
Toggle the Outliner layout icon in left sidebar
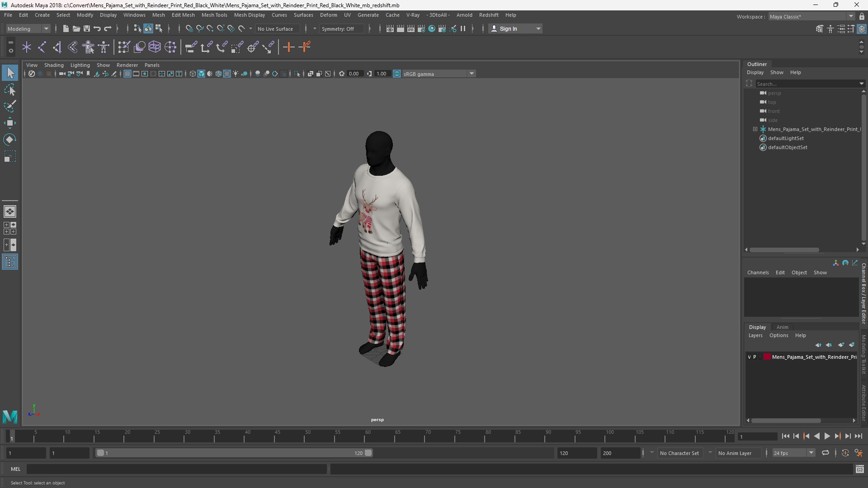[x=10, y=262]
